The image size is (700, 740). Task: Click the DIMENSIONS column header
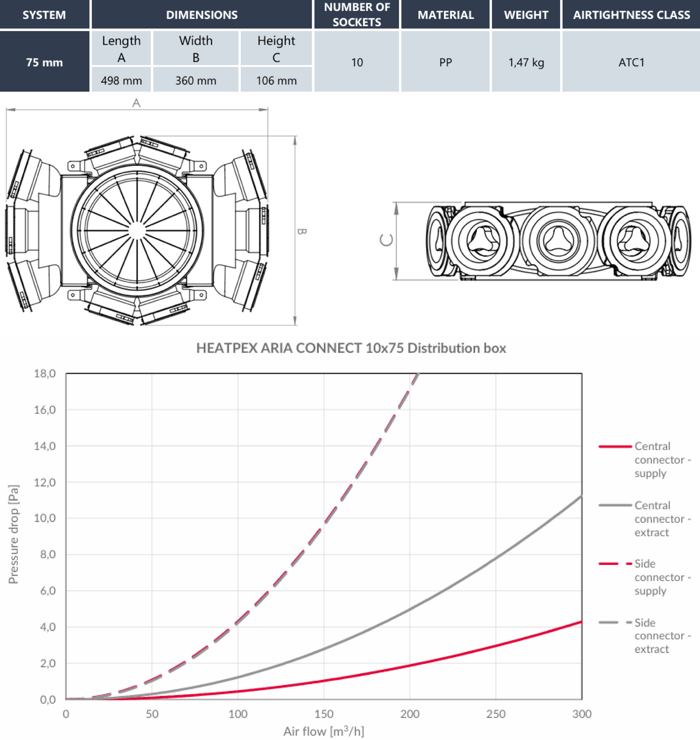click(202, 14)
